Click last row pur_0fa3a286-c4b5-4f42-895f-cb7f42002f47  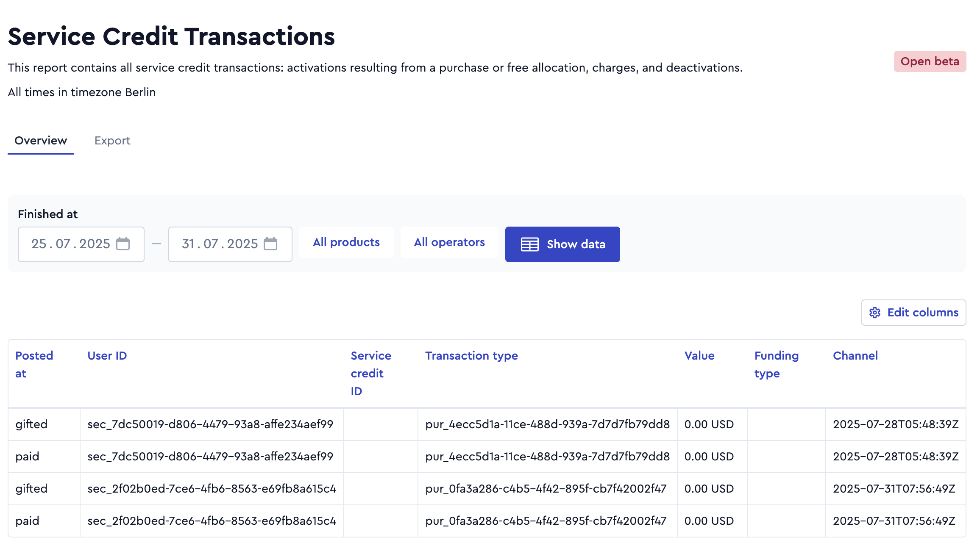click(546, 521)
